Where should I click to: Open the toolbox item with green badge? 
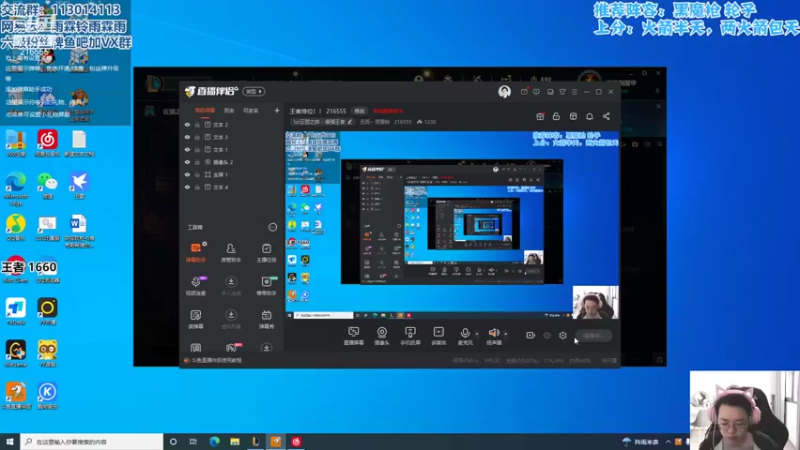point(266,285)
